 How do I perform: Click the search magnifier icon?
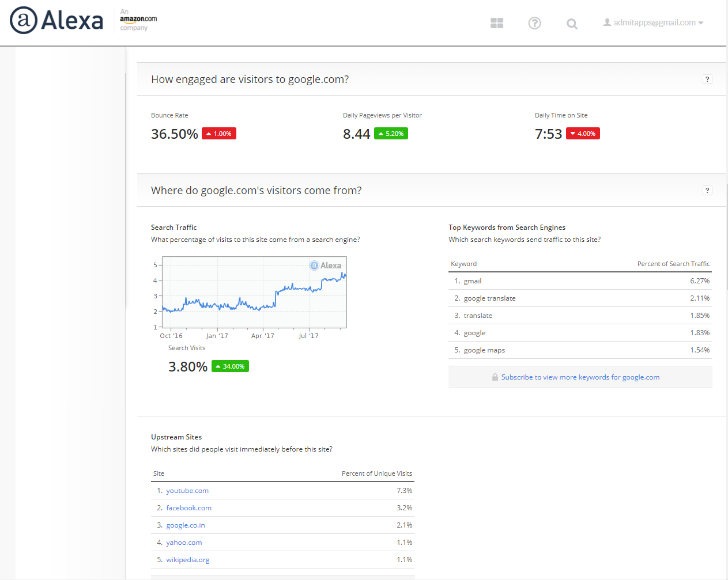click(572, 24)
